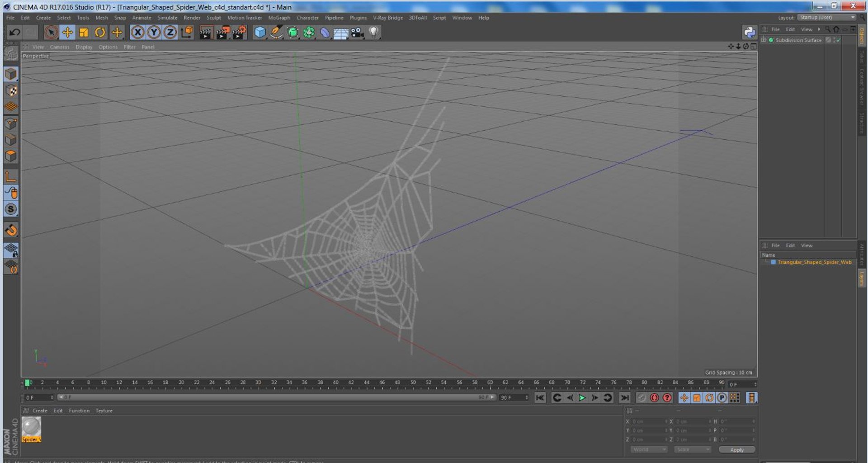Screen dimensions: 868x463
Task: Open material manager Create menu
Action: point(40,411)
